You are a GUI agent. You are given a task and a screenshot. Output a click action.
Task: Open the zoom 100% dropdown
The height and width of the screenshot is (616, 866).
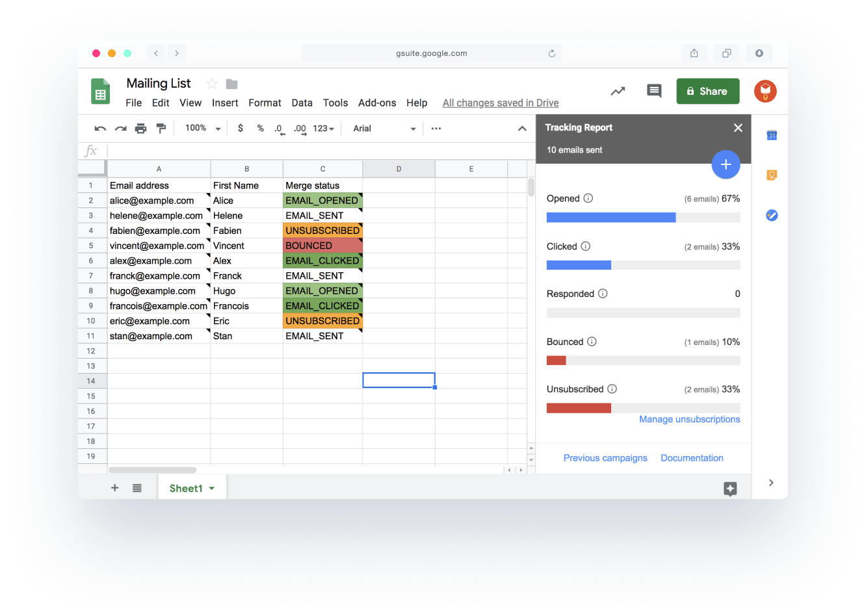[x=203, y=129]
